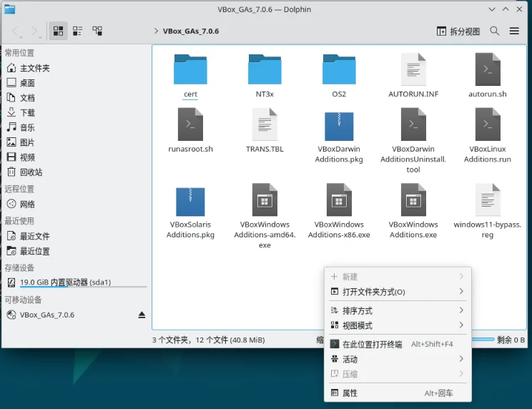Select the OS2 folder

(x=339, y=76)
